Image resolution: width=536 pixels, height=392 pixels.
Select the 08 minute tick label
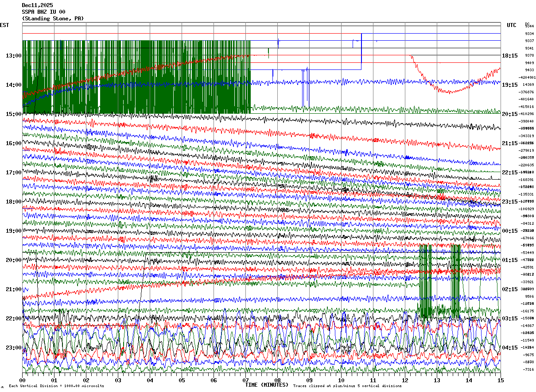click(278, 380)
